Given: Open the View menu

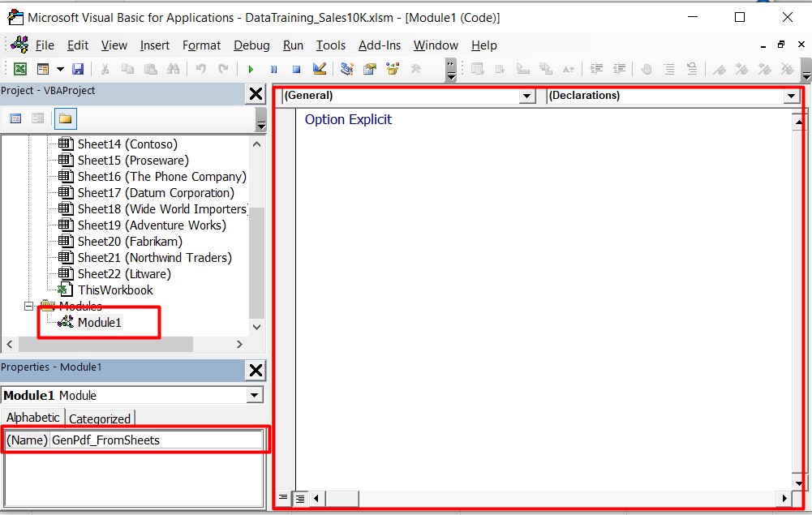Looking at the screenshot, I should [x=114, y=45].
